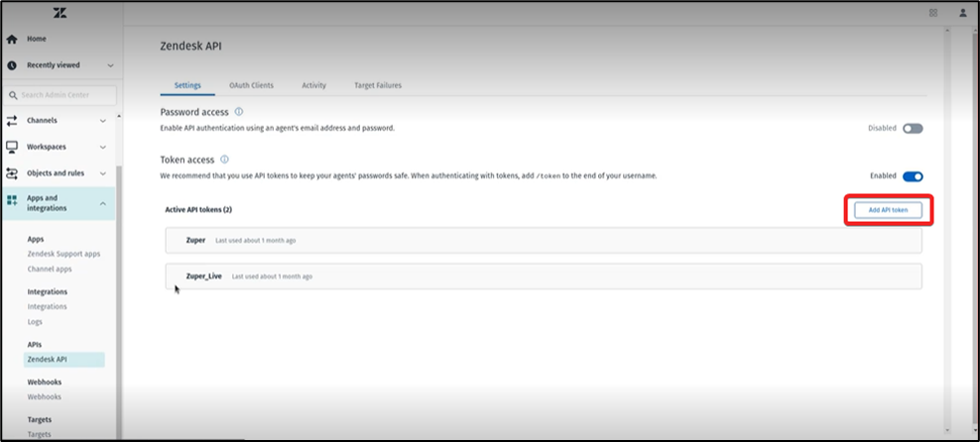This screenshot has width=980, height=442.
Task: Click the Zendesk API page title
Action: tap(190, 47)
